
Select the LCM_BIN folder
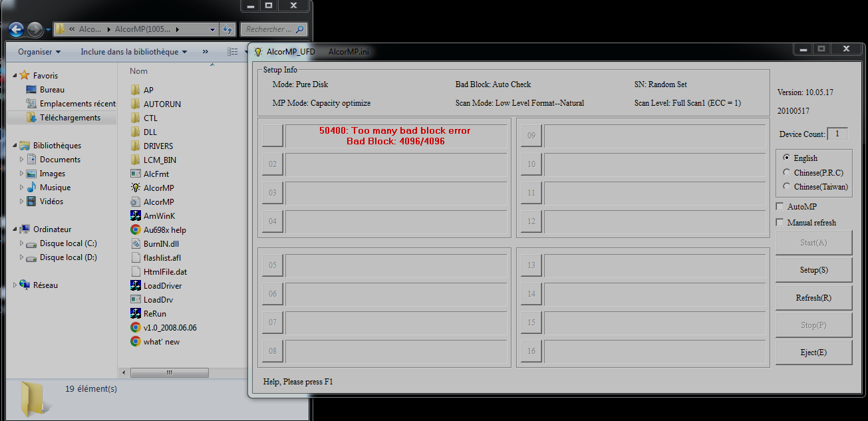(x=154, y=160)
